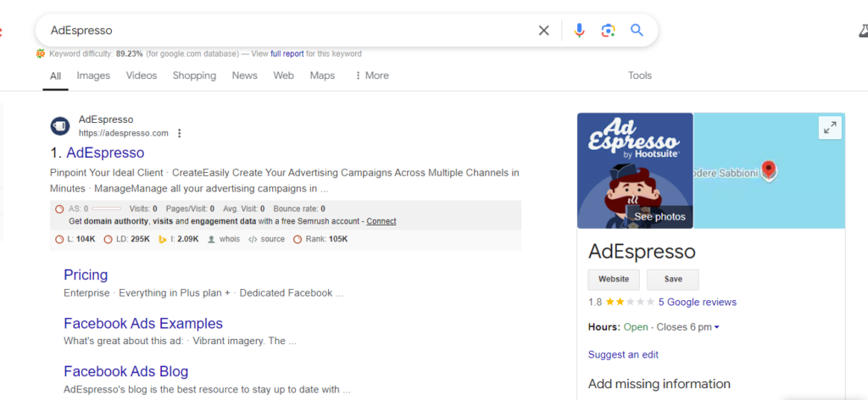The image size is (868, 400).
Task: Click the source code brackets icon
Action: [x=253, y=240]
